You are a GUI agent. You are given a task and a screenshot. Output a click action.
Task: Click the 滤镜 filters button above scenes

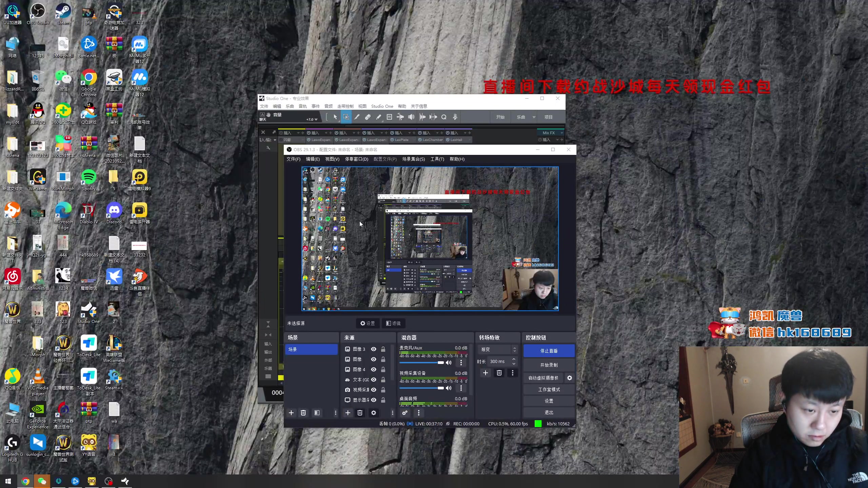pyautogui.click(x=393, y=323)
